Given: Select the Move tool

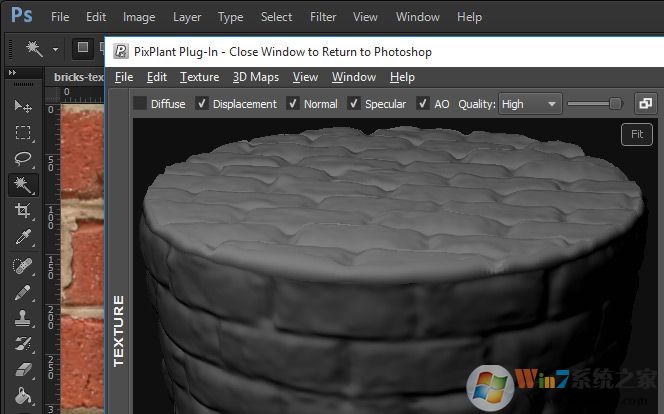Looking at the screenshot, I should point(22,106).
